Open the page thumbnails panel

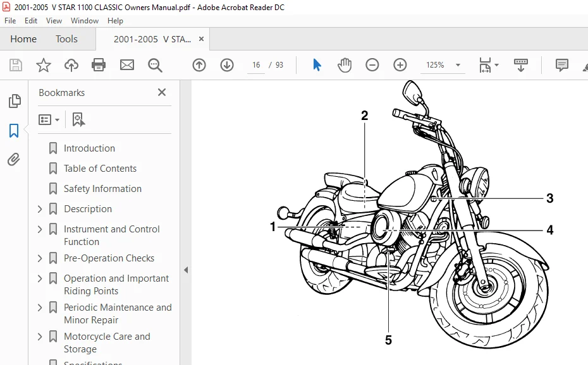15,101
